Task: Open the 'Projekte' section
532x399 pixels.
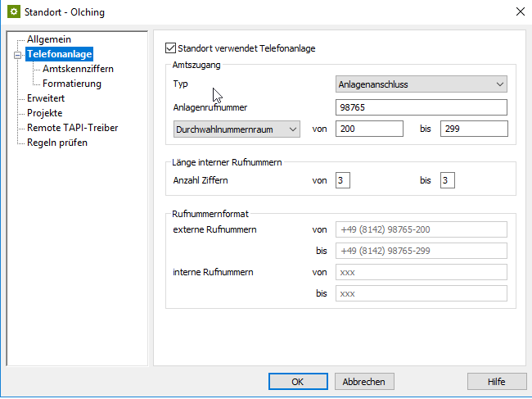Action: pyautogui.click(x=44, y=113)
